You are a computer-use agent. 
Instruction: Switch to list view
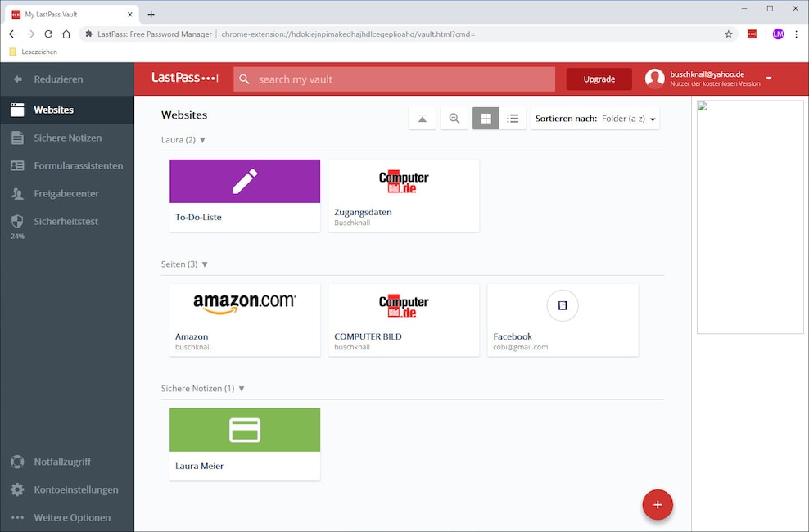click(513, 119)
